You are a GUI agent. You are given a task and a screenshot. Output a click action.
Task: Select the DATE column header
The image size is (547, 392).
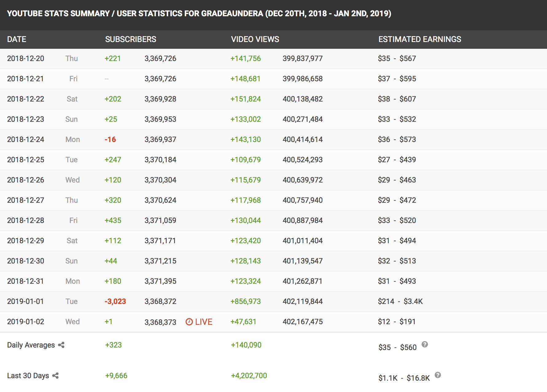17,39
